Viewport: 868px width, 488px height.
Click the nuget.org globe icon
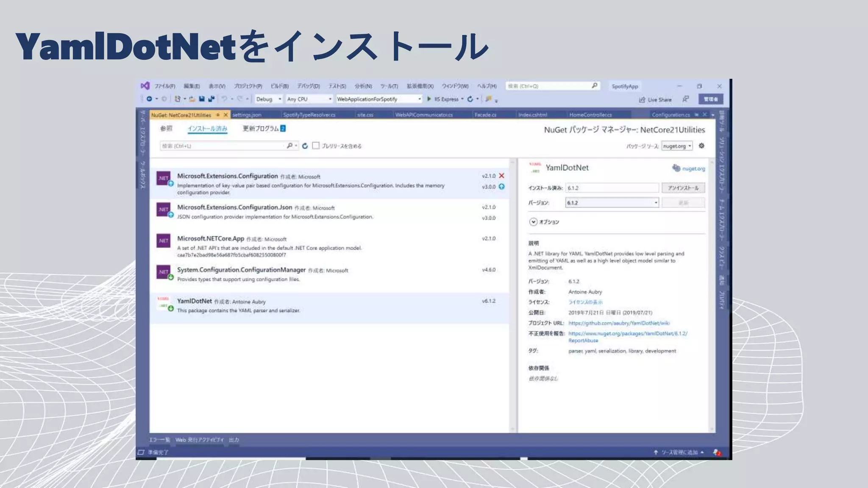[676, 168]
